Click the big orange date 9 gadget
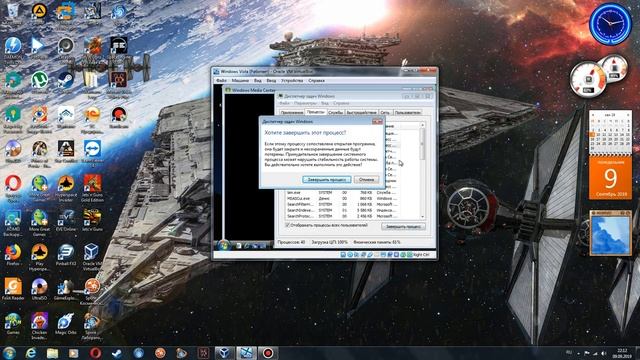 (610, 178)
